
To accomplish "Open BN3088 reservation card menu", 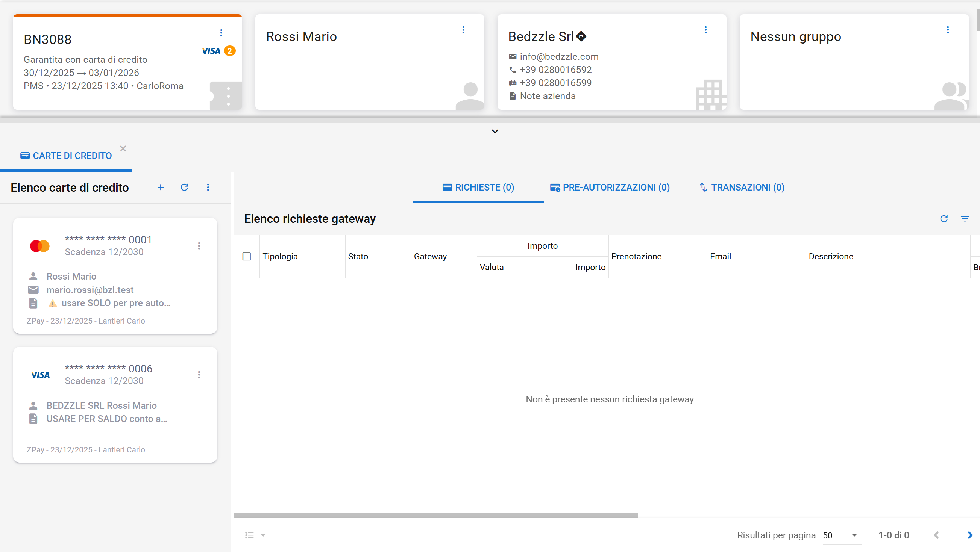I will tap(221, 33).
